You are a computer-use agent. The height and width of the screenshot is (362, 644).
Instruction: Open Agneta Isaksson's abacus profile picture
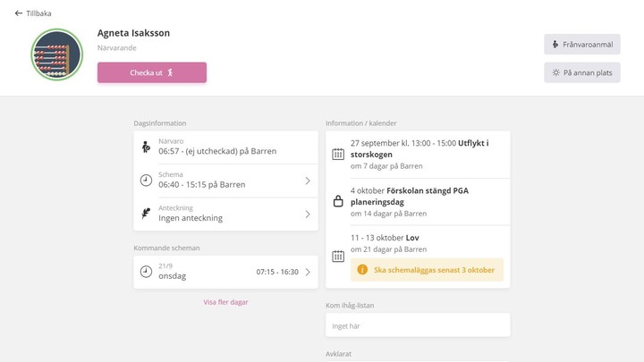point(56,55)
